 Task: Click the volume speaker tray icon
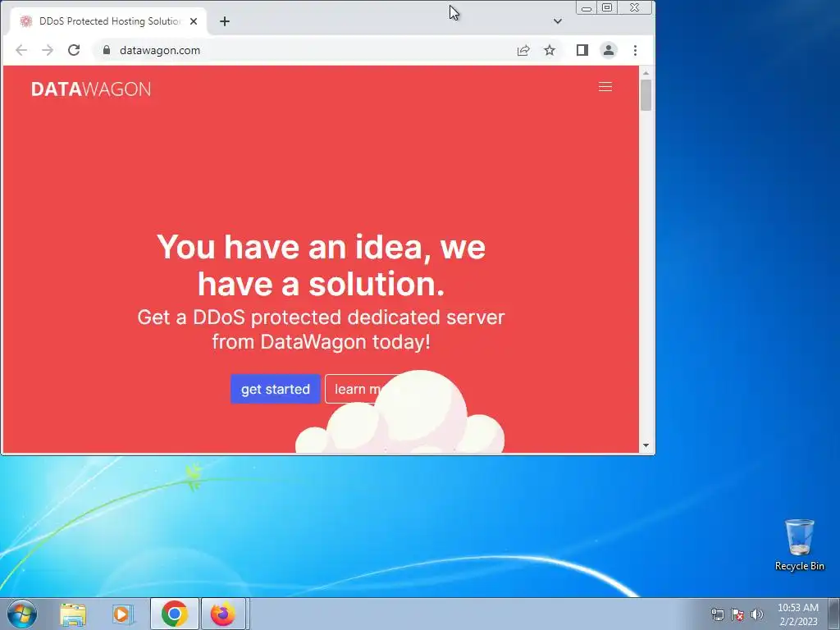[x=757, y=614]
